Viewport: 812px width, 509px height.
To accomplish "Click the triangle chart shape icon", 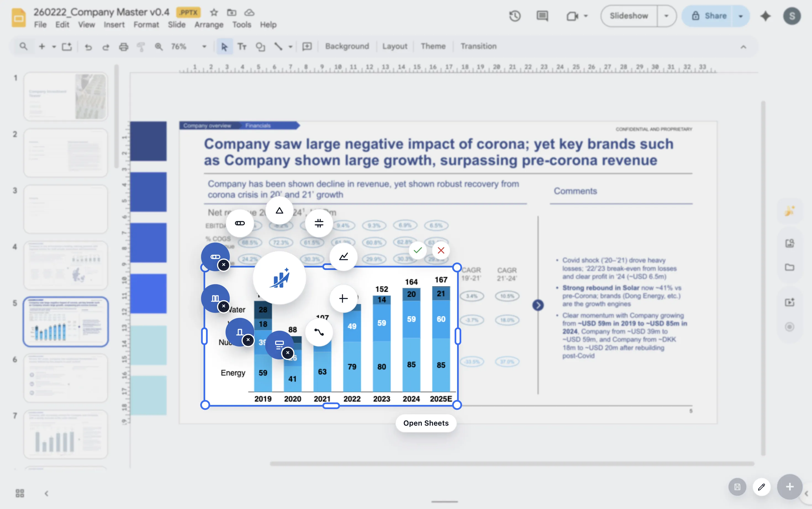I will pos(279,210).
